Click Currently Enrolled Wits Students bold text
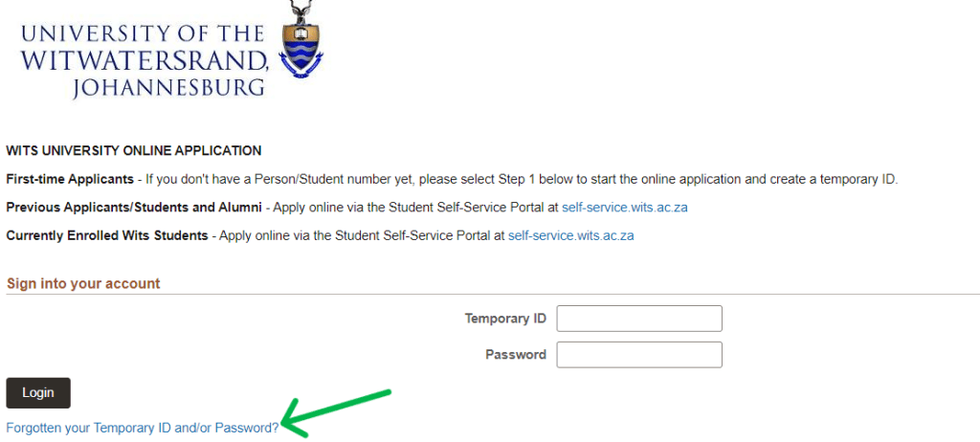980x442 pixels. [x=107, y=235]
